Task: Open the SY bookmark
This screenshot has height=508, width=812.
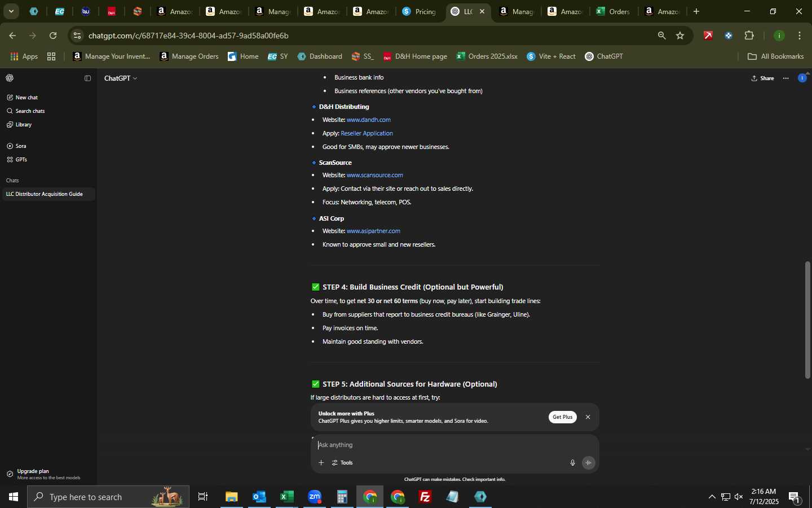Action: [278, 56]
